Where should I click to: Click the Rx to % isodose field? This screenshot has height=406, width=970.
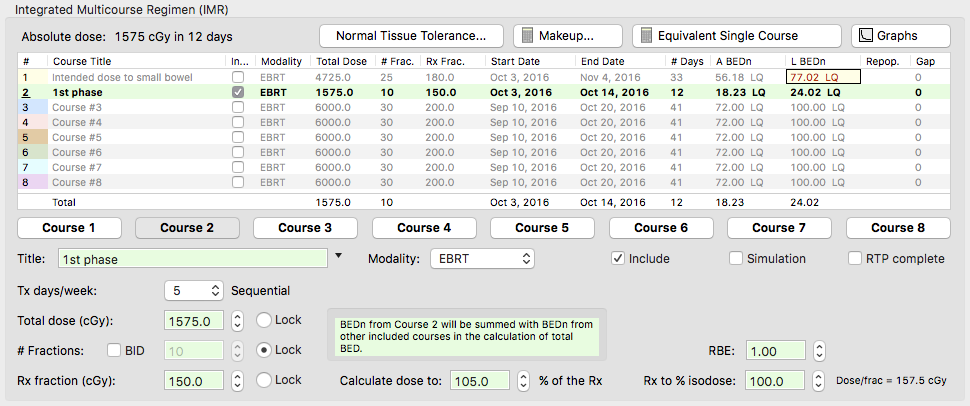(775, 381)
